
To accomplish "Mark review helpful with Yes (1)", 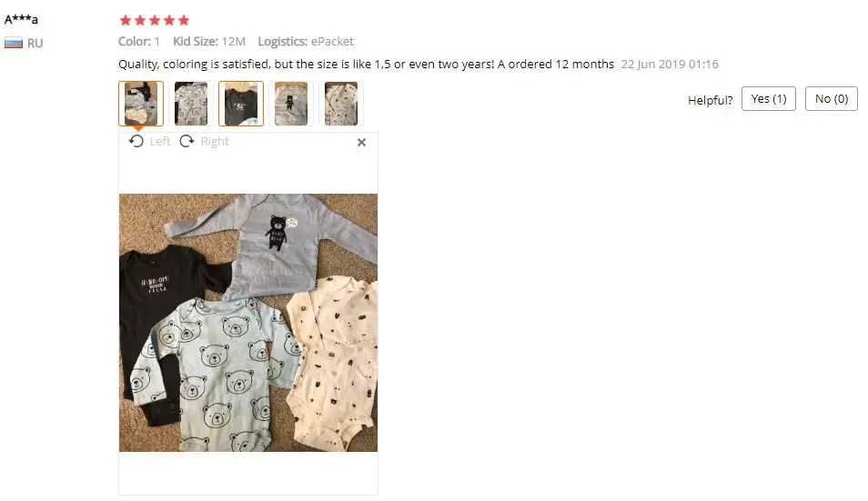I will click(x=768, y=99).
